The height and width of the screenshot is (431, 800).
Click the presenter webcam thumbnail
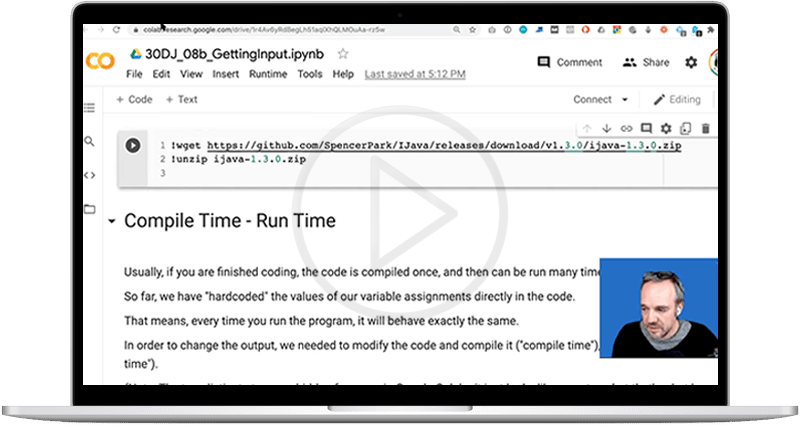click(659, 308)
